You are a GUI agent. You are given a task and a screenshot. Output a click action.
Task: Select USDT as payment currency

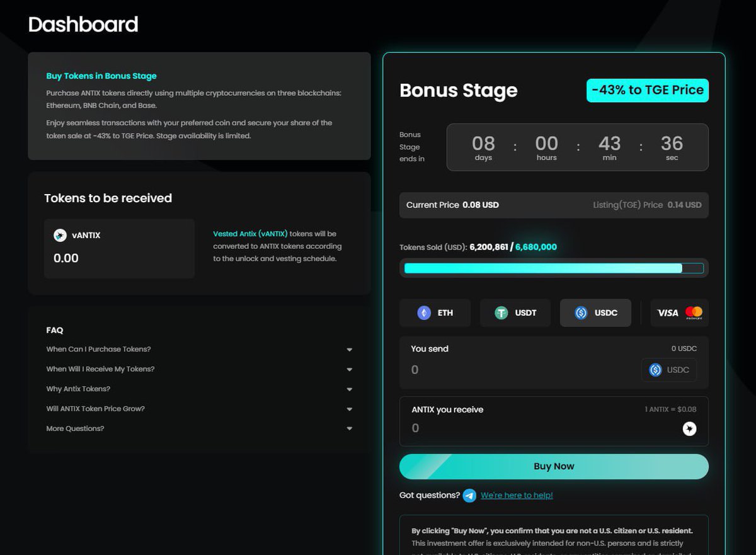(515, 312)
